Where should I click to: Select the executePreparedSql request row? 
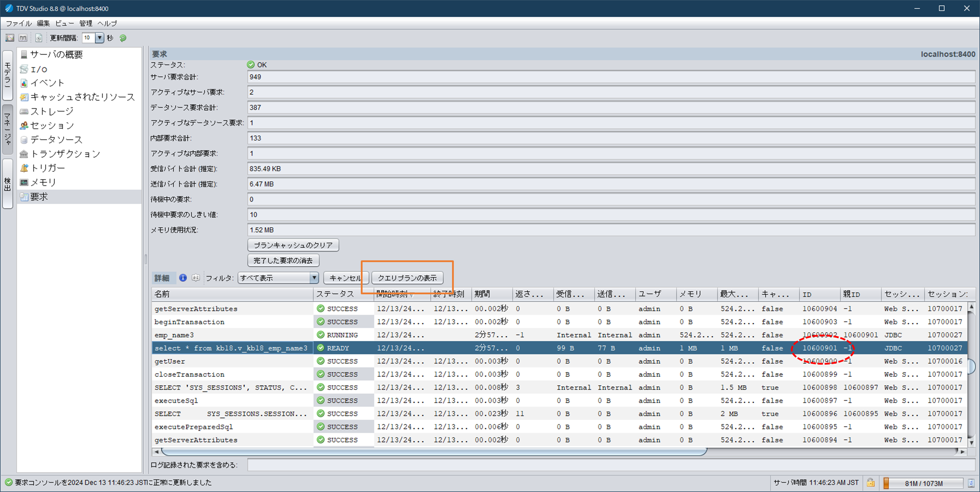click(x=559, y=427)
